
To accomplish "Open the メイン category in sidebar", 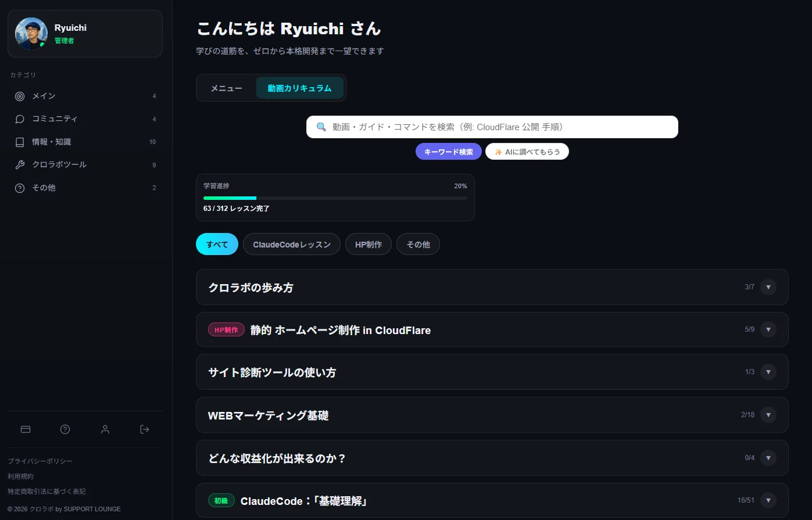I will [86, 96].
